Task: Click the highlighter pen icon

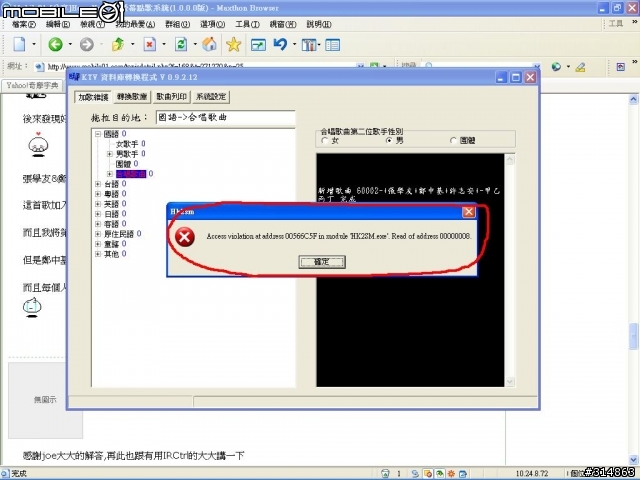Action: tap(580, 67)
